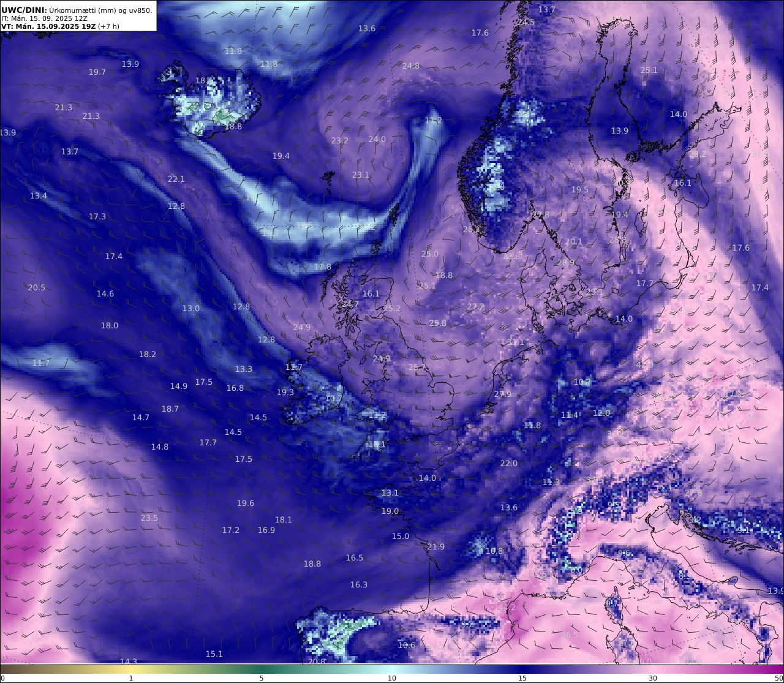Click the colorbar label 15
Screen dimensions: 784x683
[522, 678]
